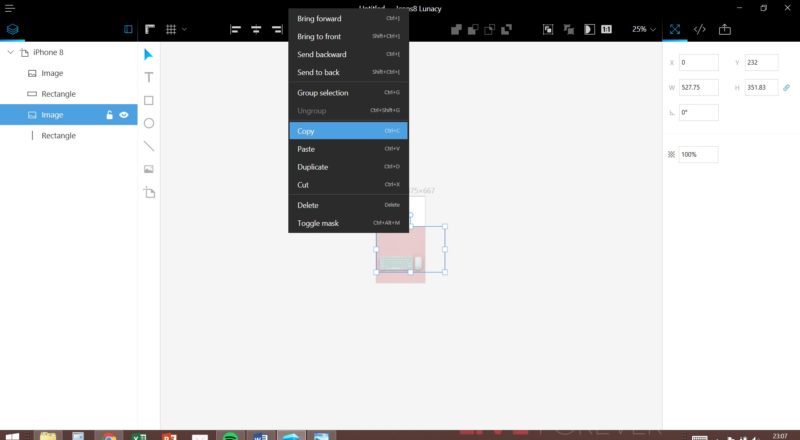Select the Text tool
Viewport: 800px width, 440px height.
tap(149, 77)
